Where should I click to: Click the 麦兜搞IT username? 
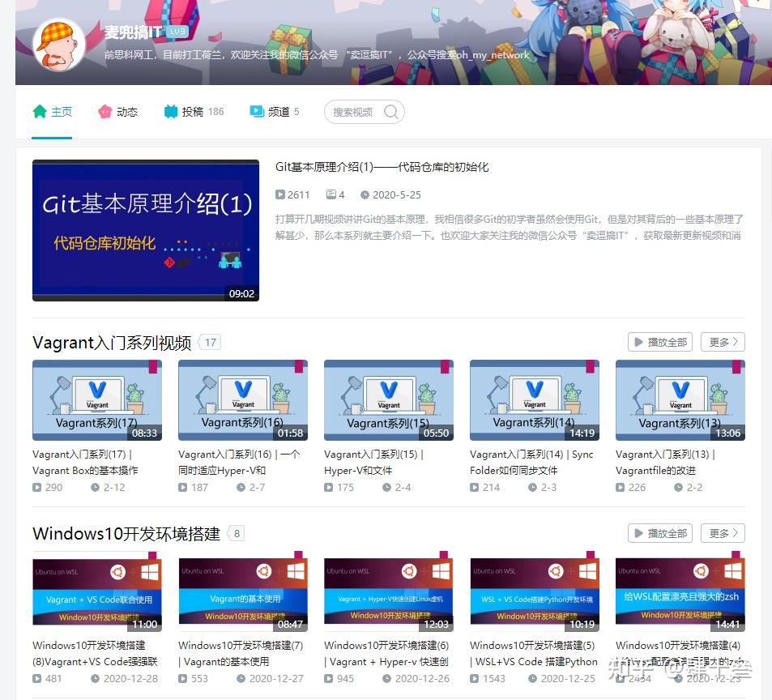point(133,32)
